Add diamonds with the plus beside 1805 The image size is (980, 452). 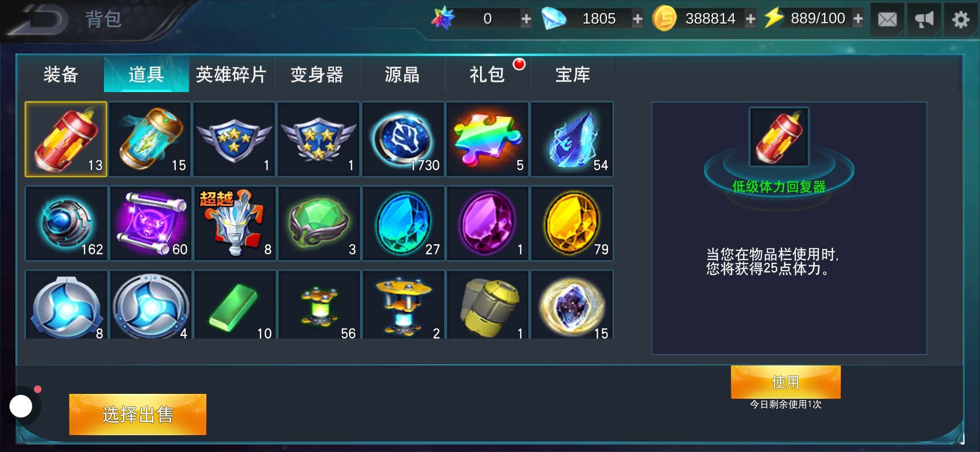(637, 19)
